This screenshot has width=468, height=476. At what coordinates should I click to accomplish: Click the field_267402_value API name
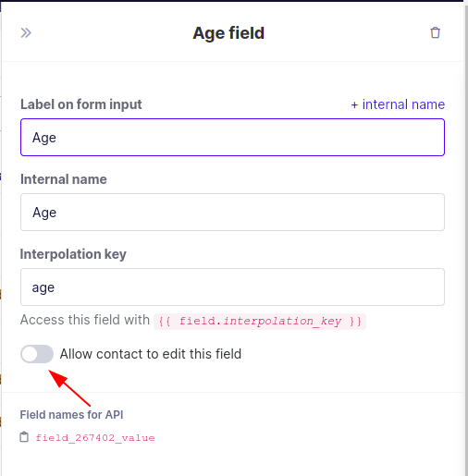click(x=95, y=437)
